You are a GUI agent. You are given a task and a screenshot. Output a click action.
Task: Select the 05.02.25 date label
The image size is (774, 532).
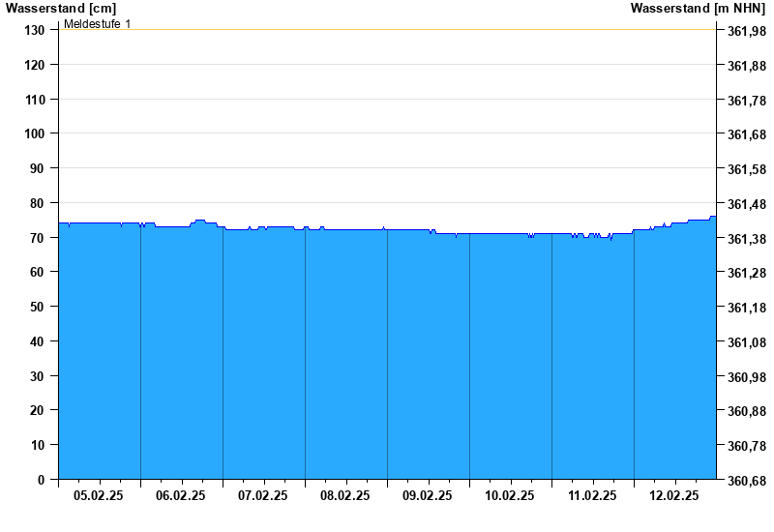(99, 495)
